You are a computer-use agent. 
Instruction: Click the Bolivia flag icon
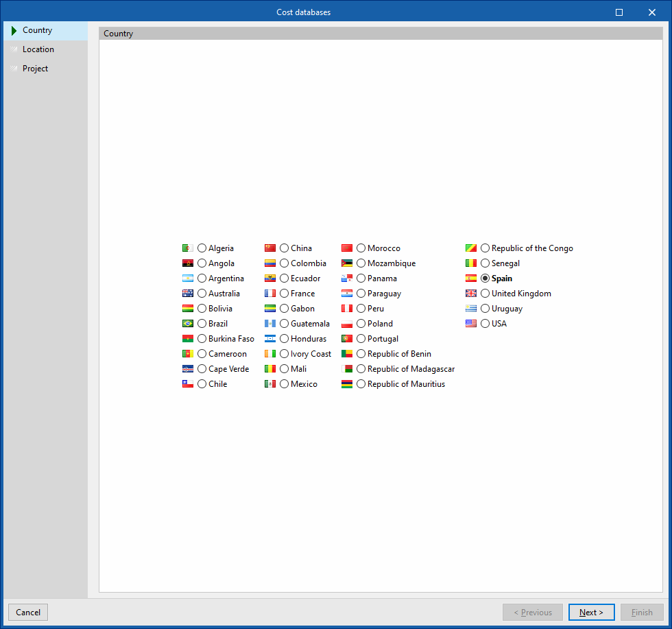(188, 308)
